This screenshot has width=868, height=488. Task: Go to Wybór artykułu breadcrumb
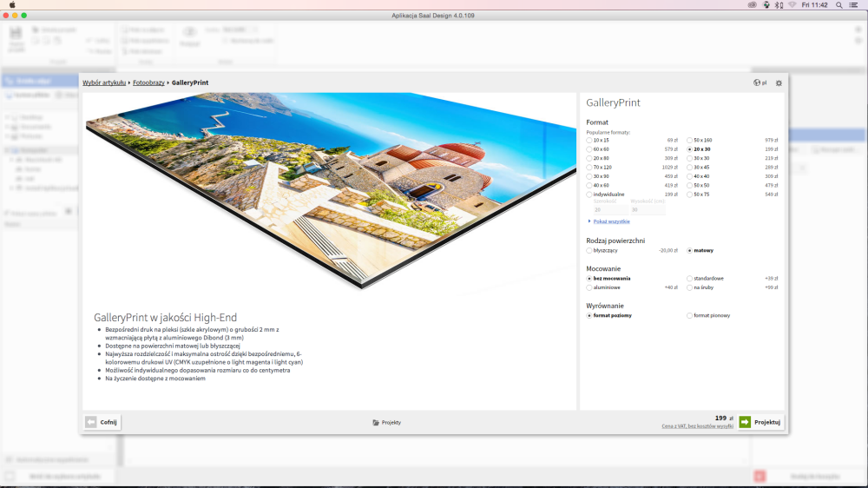point(104,83)
